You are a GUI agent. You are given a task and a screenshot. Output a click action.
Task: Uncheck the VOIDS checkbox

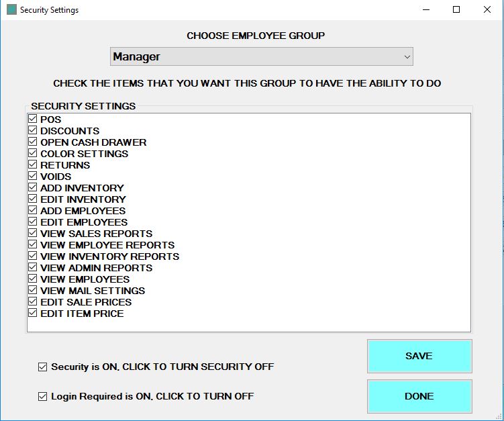coord(32,177)
